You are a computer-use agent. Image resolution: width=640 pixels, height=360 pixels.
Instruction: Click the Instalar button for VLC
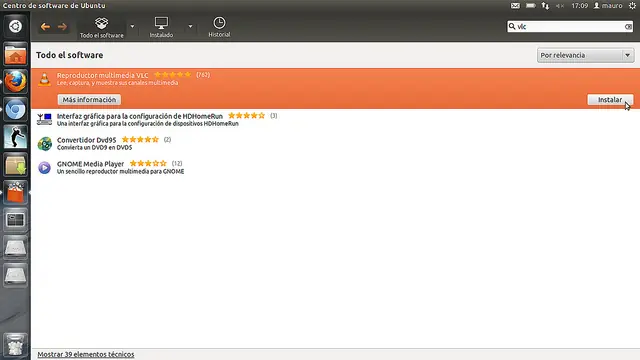coord(610,100)
